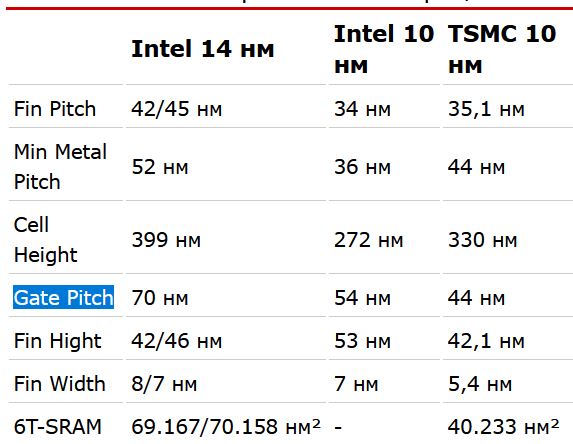Click the Min Metal Pitch row label
This screenshot has width=573, height=444.
pyautogui.click(x=60, y=167)
